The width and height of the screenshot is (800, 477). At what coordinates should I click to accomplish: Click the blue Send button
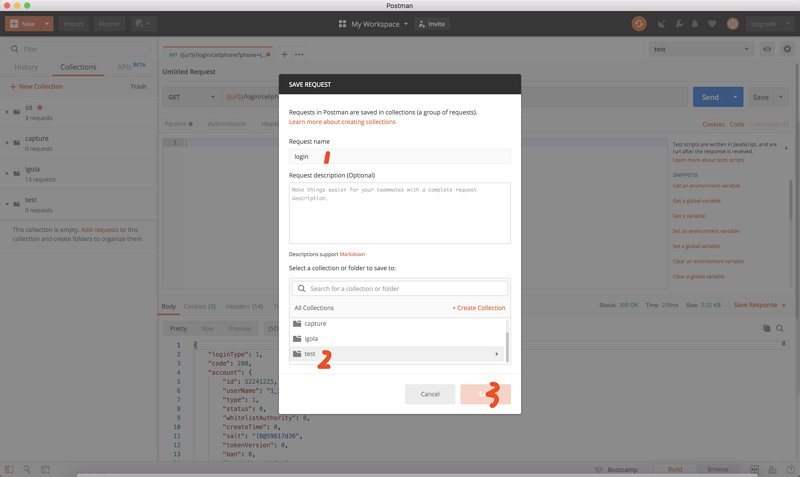pos(710,97)
